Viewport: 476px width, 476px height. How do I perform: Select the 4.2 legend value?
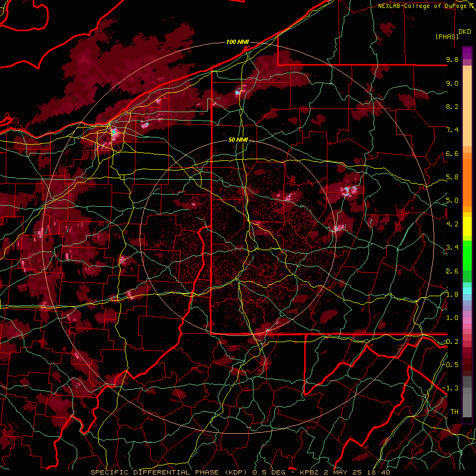coord(452,224)
